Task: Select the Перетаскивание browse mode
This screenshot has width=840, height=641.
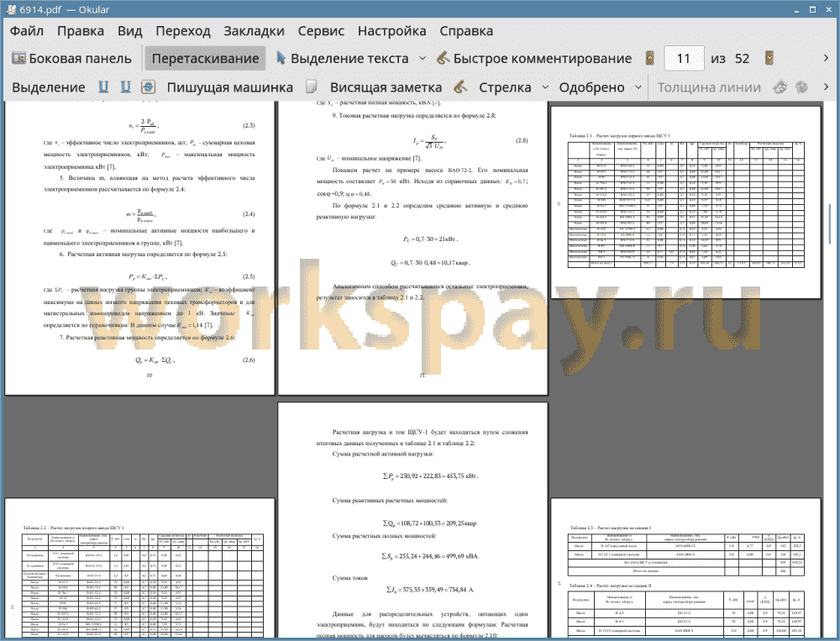Action: [x=205, y=59]
